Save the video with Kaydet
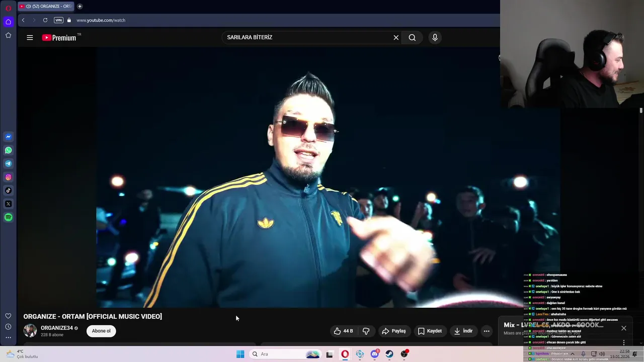 (x=430, y=331)
